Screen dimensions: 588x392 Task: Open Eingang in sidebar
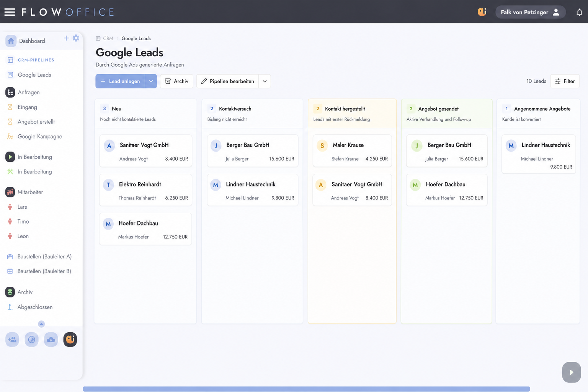click(27, 107)
